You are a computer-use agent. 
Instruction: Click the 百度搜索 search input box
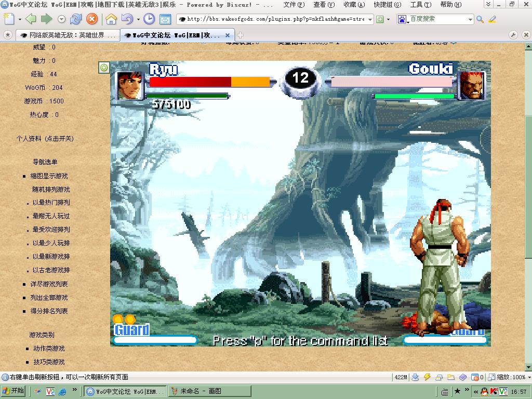coord(437,19)
